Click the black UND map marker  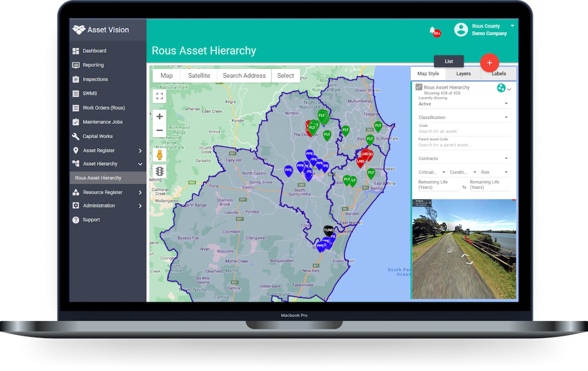click(329, 230)
